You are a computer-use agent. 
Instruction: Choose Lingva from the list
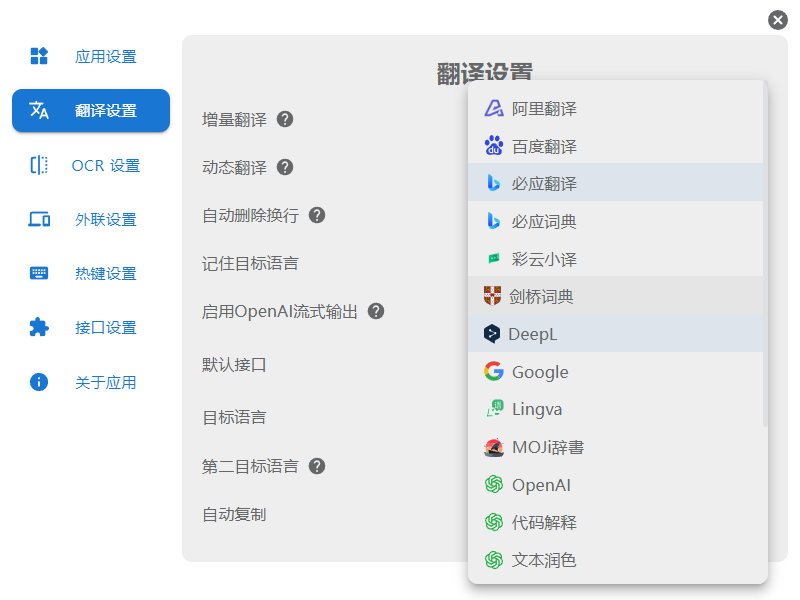click(x=615, y=409)
